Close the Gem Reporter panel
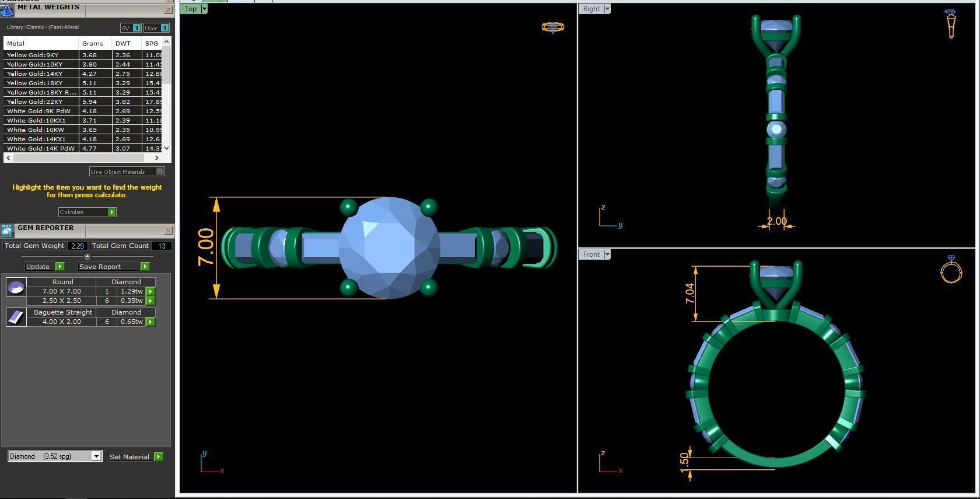The width and height of the screenshot is (980, 499). pyautogui.click(x=168, y=231)
